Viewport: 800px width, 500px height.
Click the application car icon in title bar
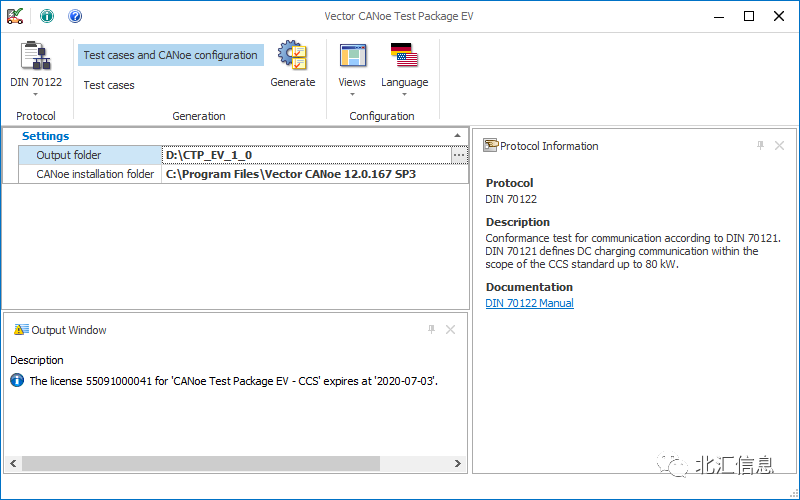coord(15,16)
